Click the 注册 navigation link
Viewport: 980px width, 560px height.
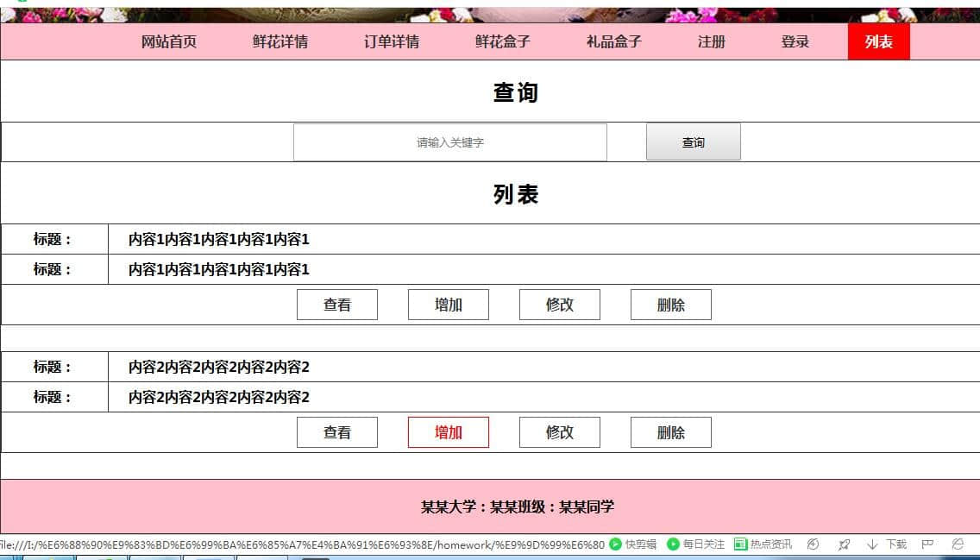712,41
